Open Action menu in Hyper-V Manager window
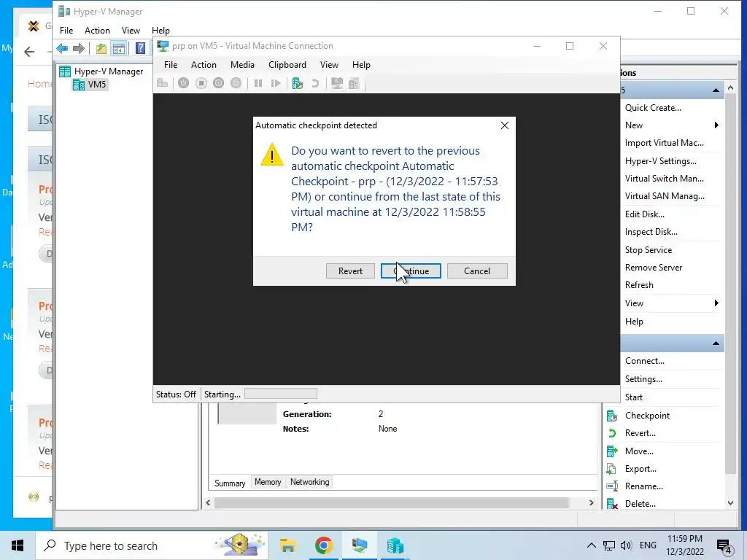747x560 pixels. tap(97, 31)
